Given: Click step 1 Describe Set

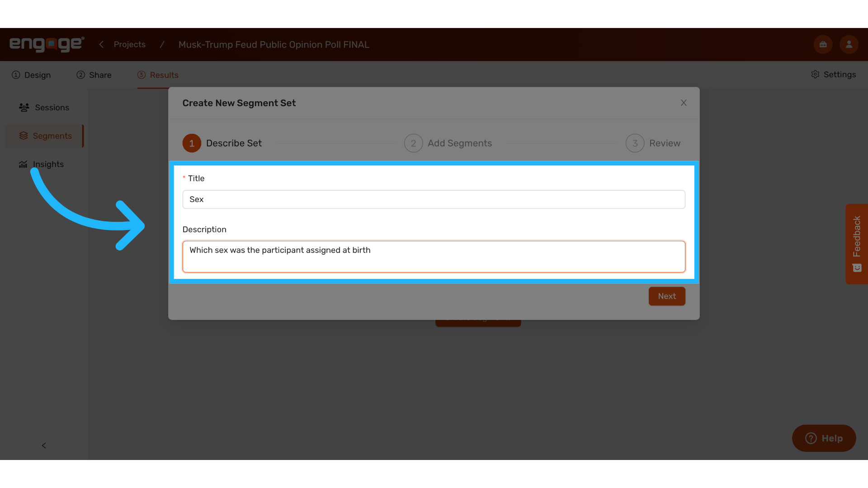Looking at the screenshot, I should tap(222, 143).
